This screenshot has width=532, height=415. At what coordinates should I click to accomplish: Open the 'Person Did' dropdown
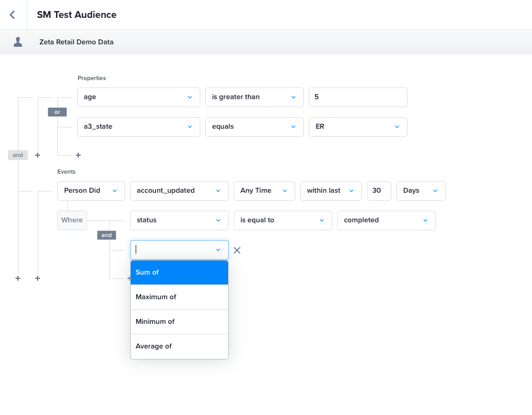point(91,191)
